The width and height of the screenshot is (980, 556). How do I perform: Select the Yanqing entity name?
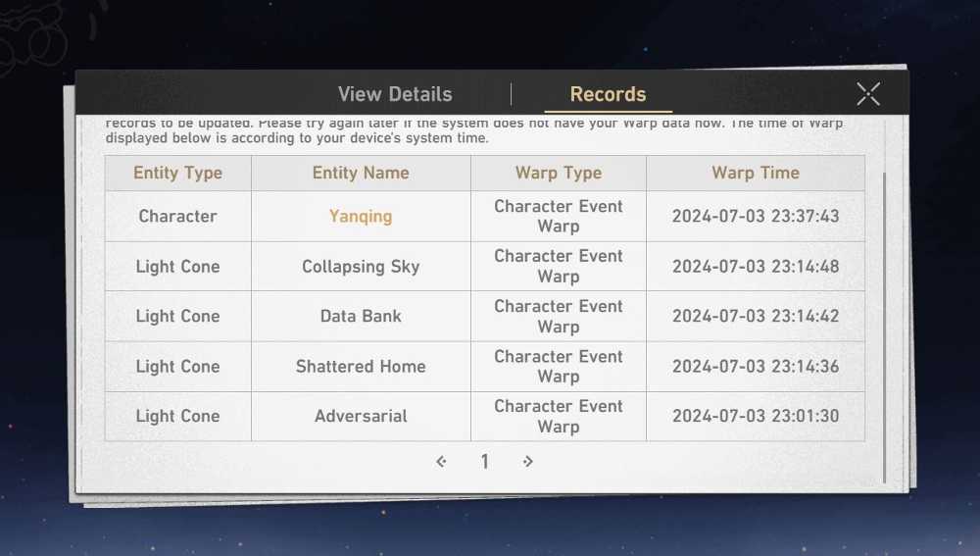point(361,217)
